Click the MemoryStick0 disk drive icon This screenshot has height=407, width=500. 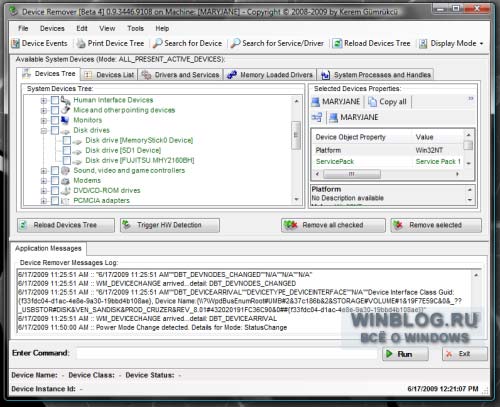[77, 141]
